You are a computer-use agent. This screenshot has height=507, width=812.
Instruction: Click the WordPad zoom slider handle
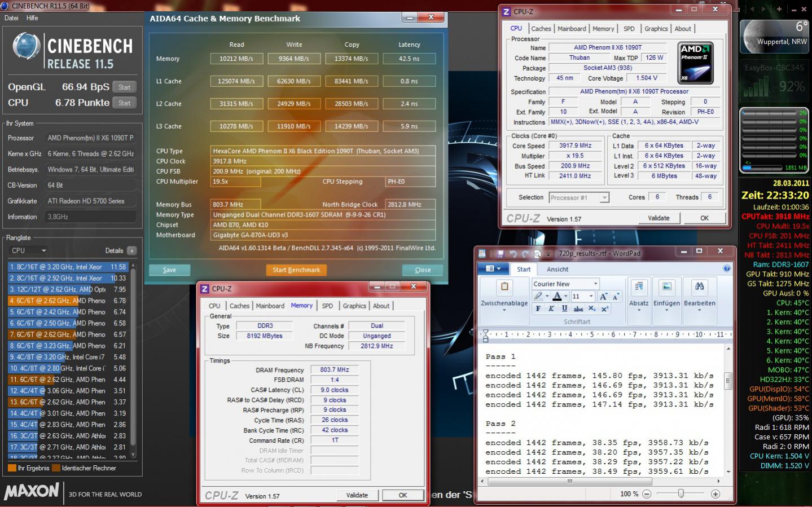pyautogui.click(x=681, y=493)
